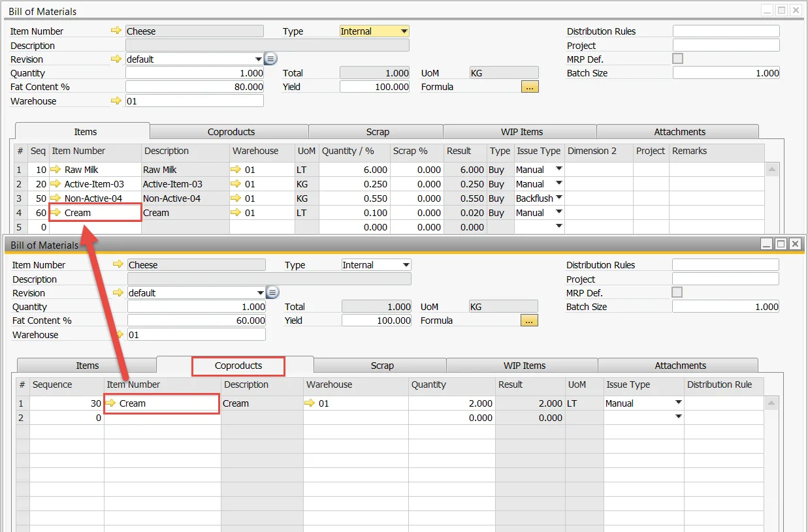Open revision details icon in lower window
The image size is (808, 532).
tap(273, 292)
